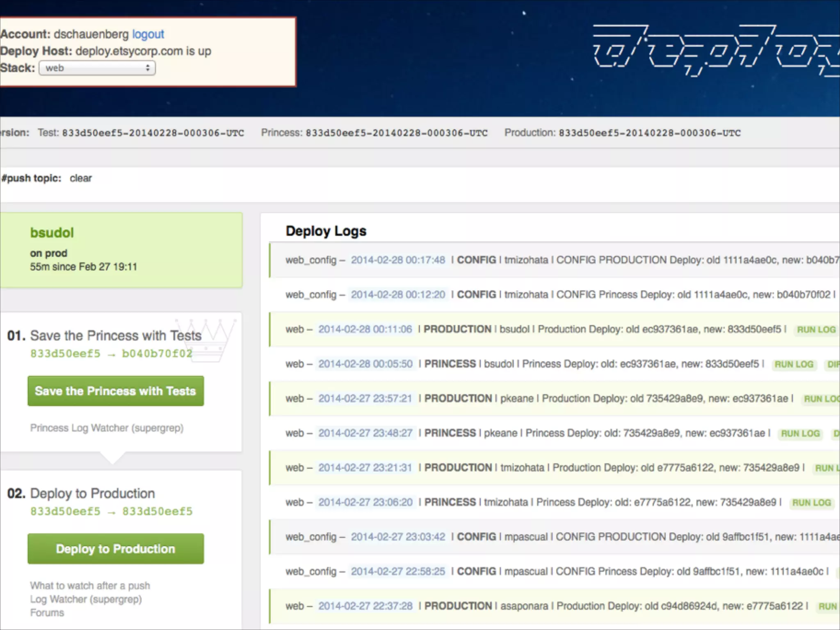
Task: Open What to watch after a push
Action: pos(90,585)
